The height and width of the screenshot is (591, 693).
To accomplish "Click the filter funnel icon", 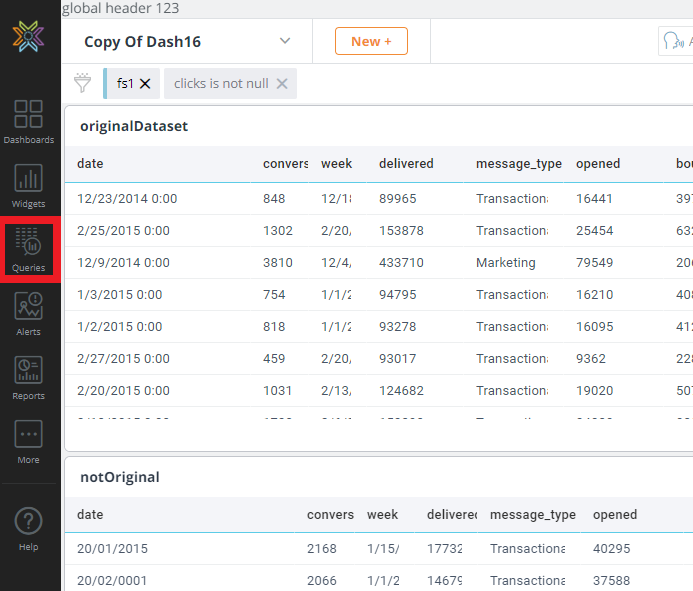I will tap(83, 83).
